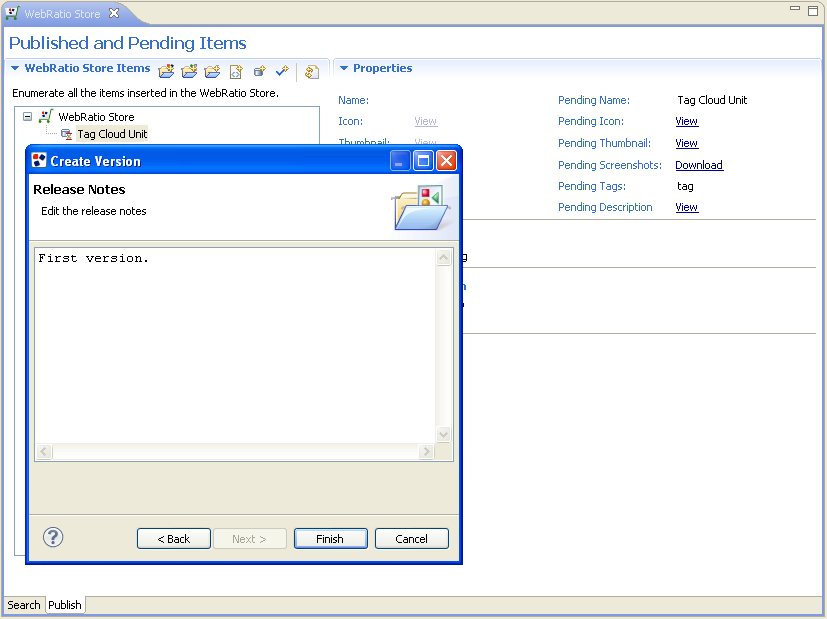Go back with the Back button
827x619 pixels.
pos(174,539)
